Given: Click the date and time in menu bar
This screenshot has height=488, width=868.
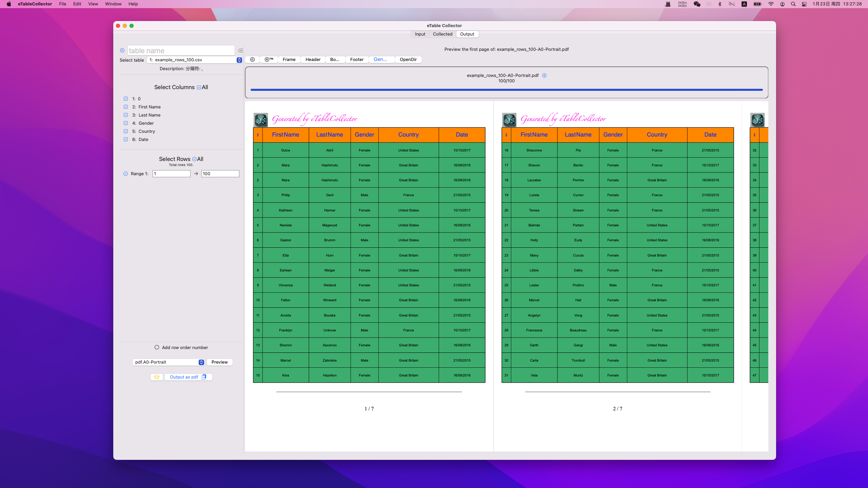Looking at the screenshot, I should tap(837, 4).
